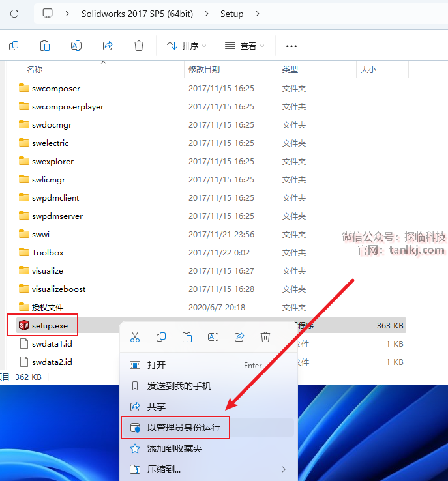Screen dimensions: 448x481
Task: Click the 2020/6/7 20:18 date cell
Action: coord(217,307)
